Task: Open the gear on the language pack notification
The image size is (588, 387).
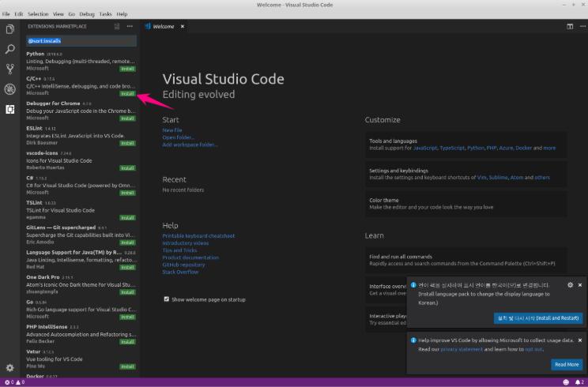Action: [x=570, y=285]
